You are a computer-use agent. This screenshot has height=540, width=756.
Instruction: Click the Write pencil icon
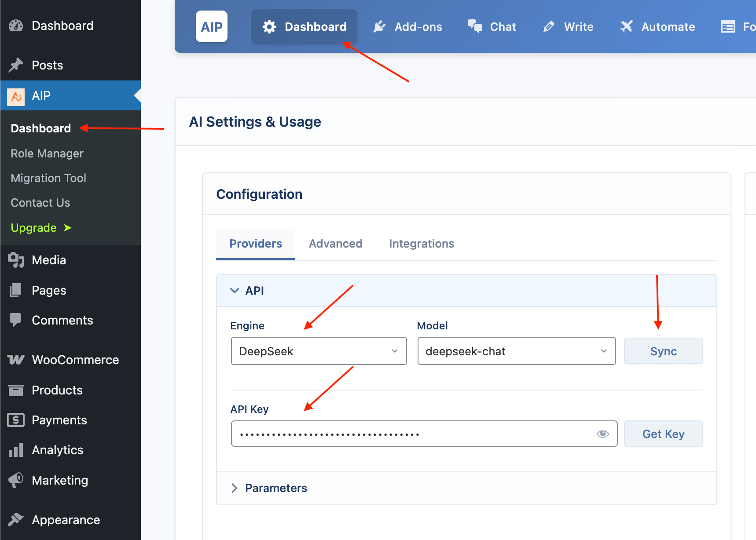[549, 27]
